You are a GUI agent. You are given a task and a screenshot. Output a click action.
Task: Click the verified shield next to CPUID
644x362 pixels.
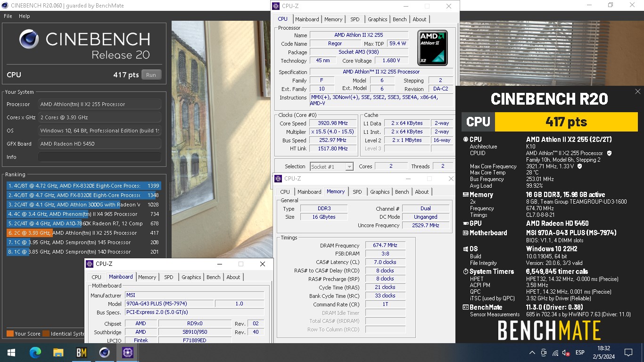pos(609,153)
